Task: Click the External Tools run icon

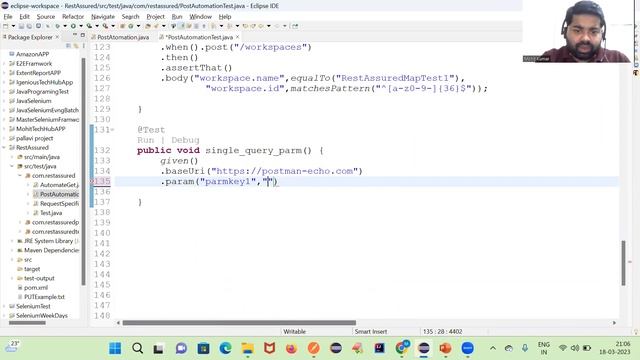Action: tap(105, 26)
